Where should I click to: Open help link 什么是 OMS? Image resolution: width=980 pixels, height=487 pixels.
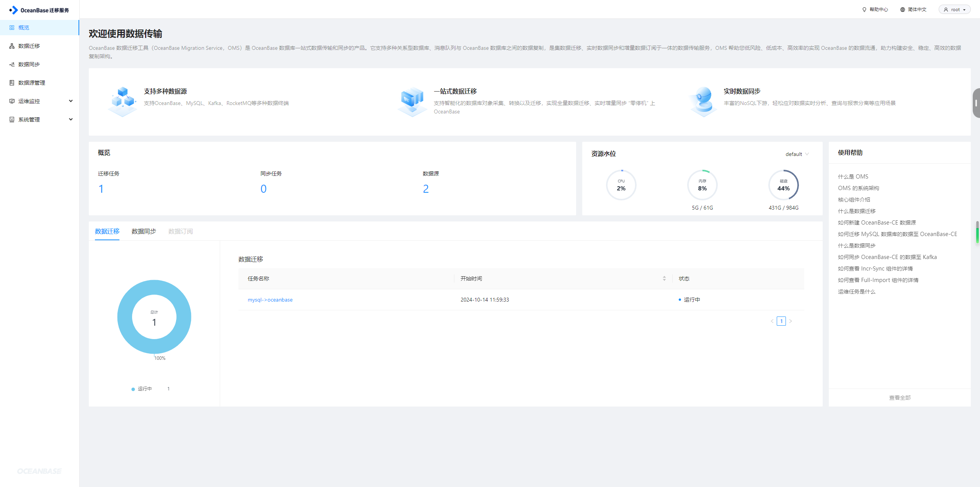pyautogui.click(x=853, y=177)
